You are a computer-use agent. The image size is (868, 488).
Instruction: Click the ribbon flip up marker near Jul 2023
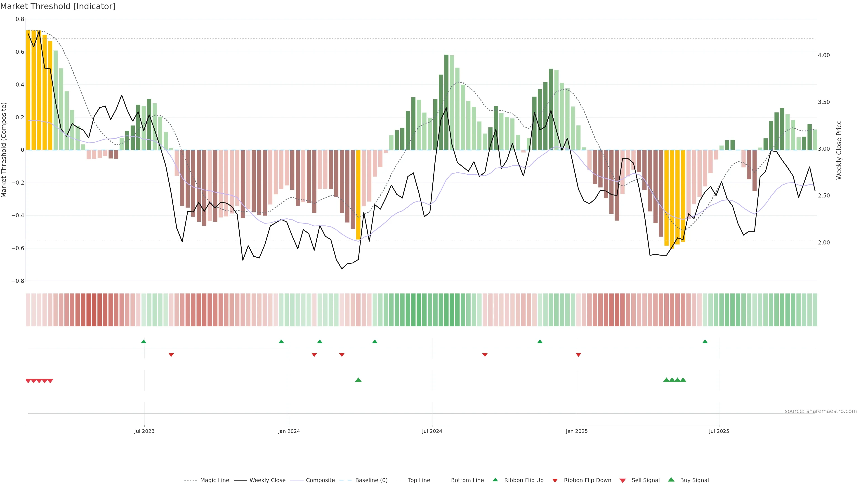144,342
